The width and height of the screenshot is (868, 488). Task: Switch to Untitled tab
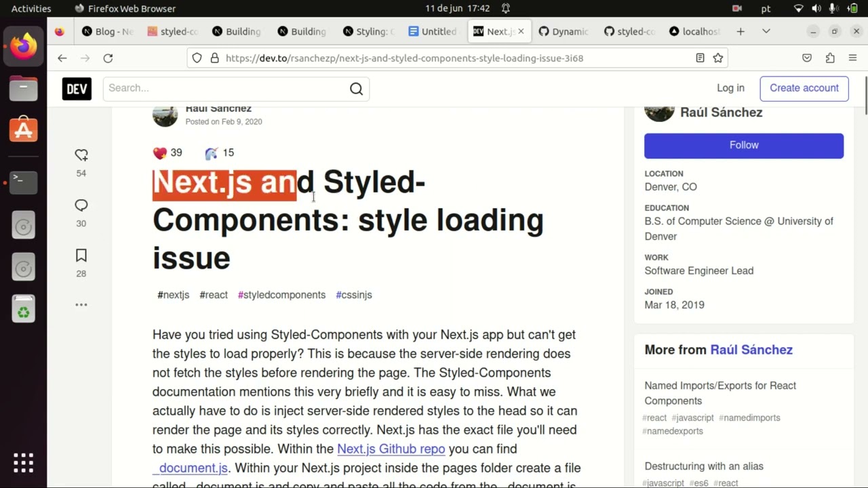[x=433, y=31]
